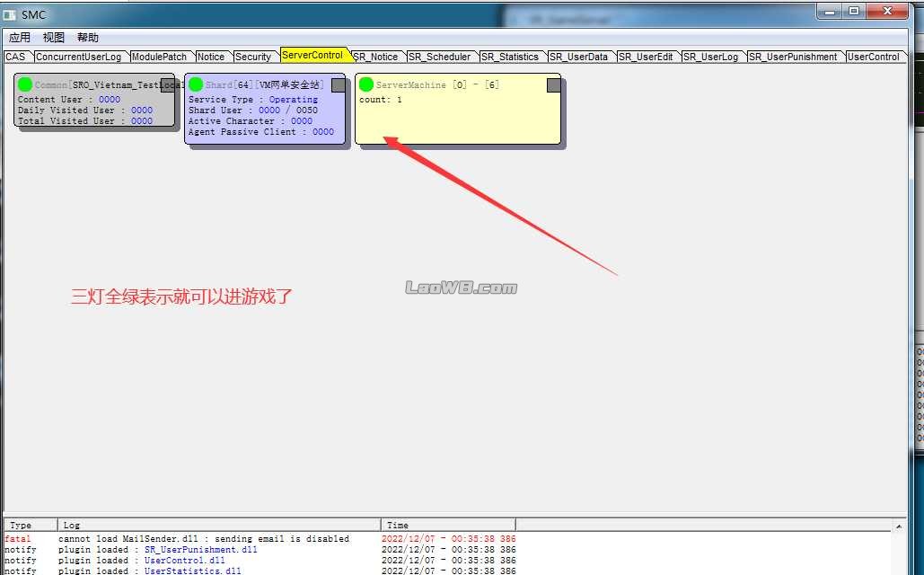Click the log scrollbar up arrow
The image size is (924, 575).
click(900, 525)
